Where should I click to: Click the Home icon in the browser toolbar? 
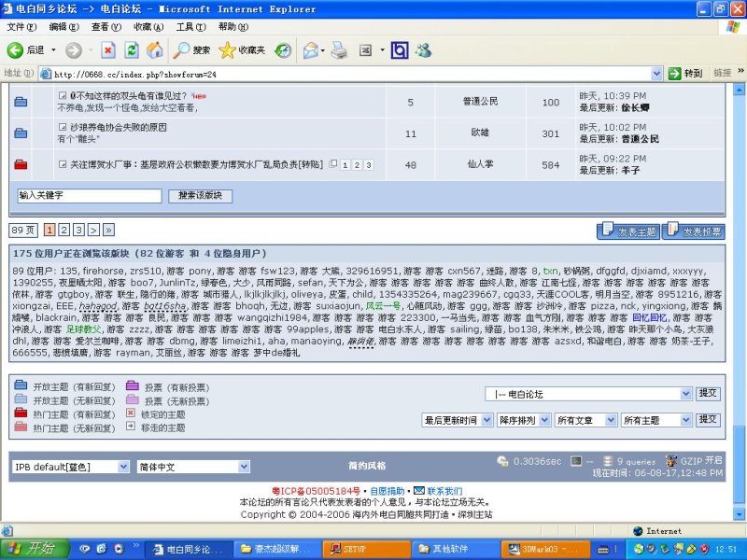[155, 51]
